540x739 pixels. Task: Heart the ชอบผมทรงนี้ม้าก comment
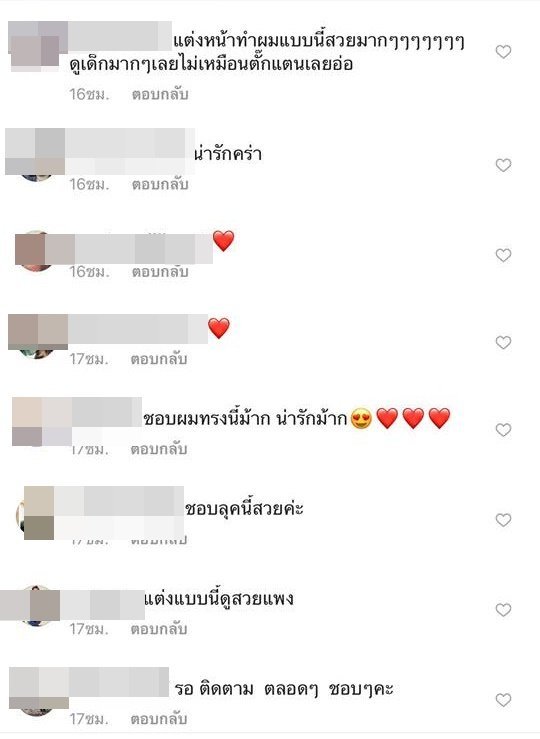503,429
